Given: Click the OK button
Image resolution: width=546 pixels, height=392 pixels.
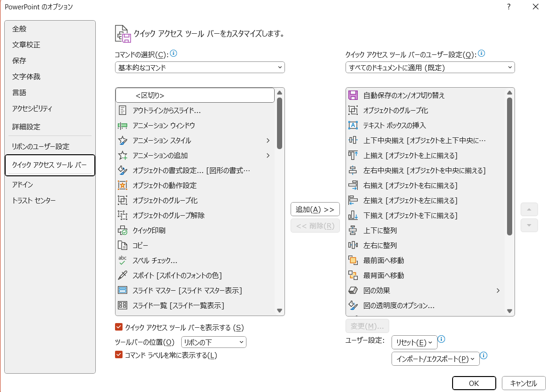Looking at the screenshot, I should [x=474, y=383].
